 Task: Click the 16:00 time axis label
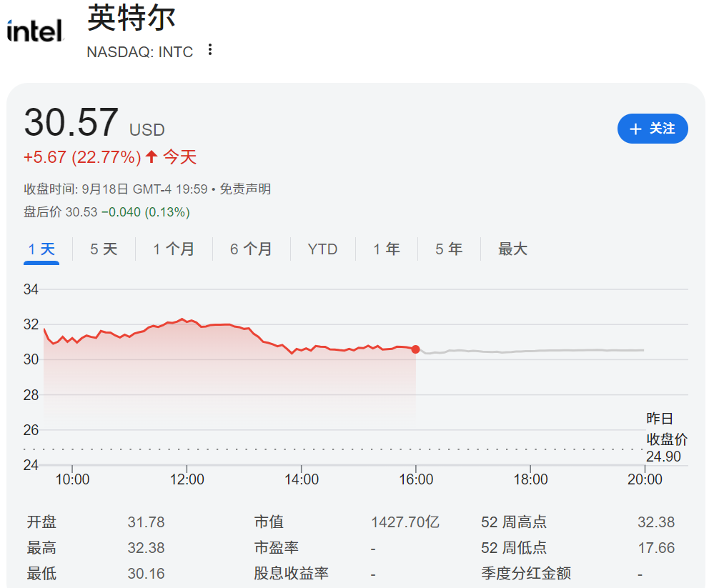[x=416, y=479]
